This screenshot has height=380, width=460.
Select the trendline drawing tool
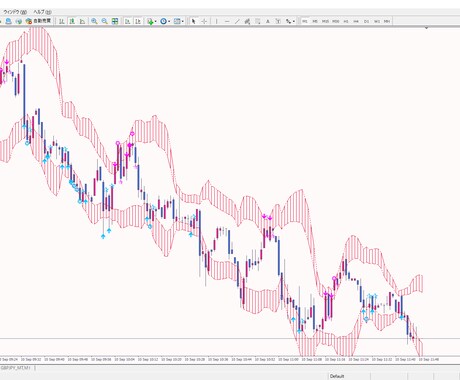tap(237, 21)
